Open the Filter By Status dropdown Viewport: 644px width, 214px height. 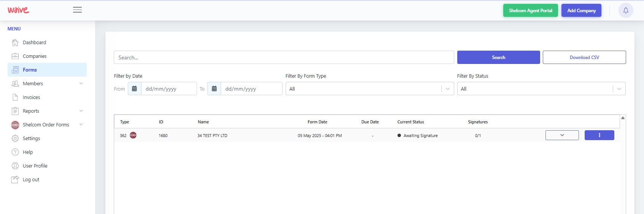point(541,89)
